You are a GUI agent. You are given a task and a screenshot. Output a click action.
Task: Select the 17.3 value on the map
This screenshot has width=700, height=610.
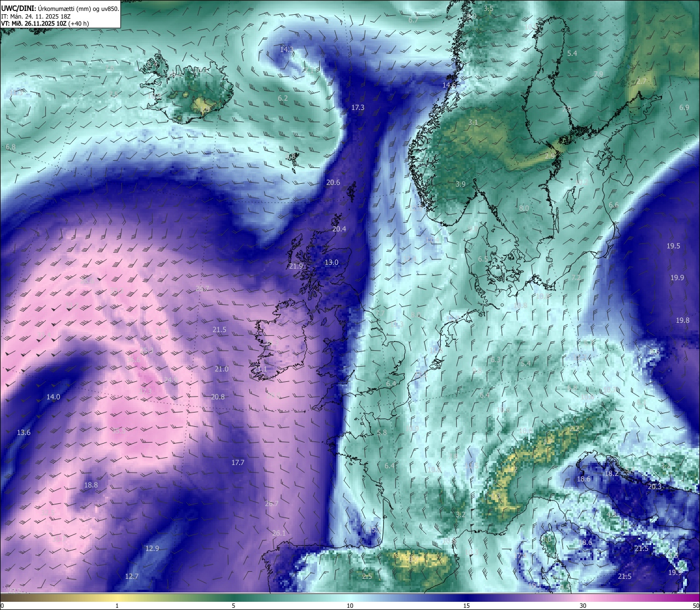tap(358, 108)
